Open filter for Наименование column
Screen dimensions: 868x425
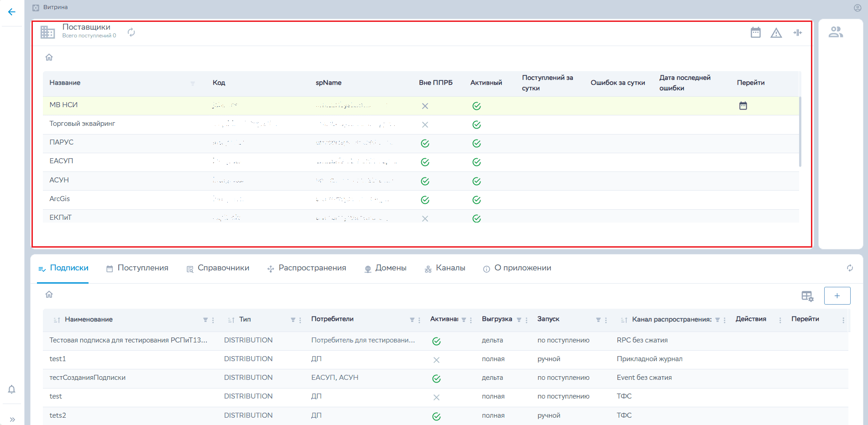point(205,320)
